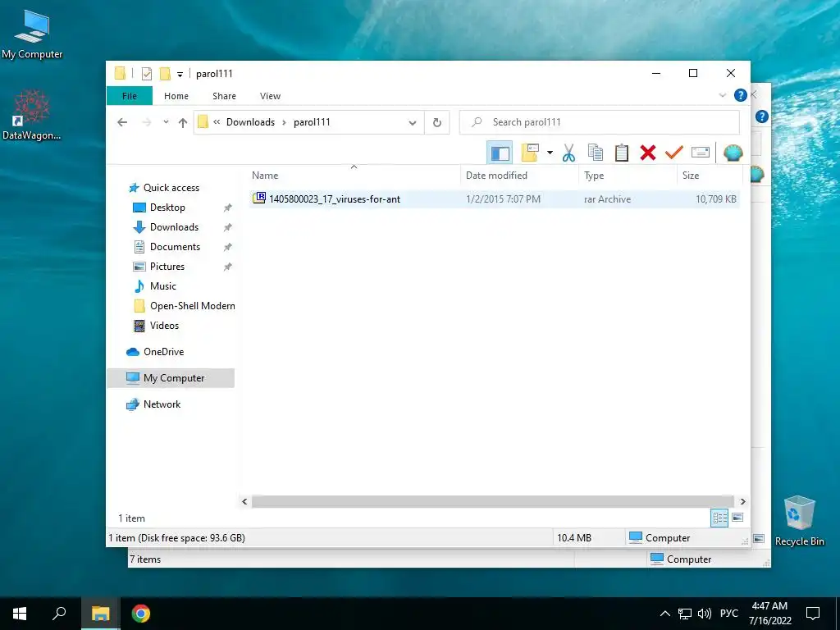The width and height of the screenshot is (840, 630).
Task: Open the File menu tab
Action: pyautogui.click(x=130, y=96)
